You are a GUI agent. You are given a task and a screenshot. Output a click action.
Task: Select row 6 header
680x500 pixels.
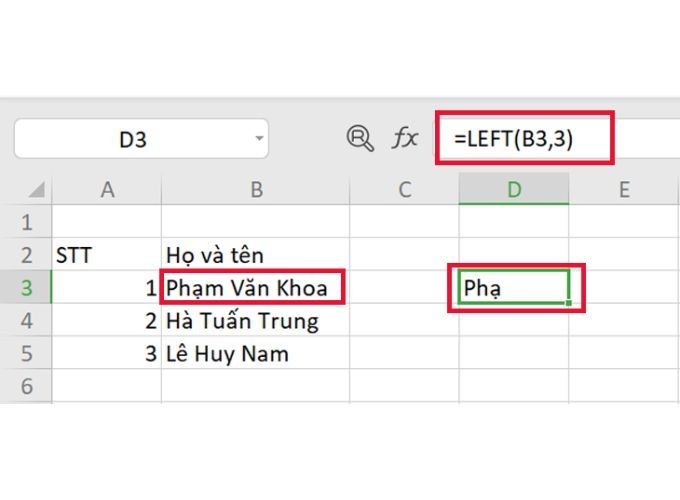pyautogui.click(x=26, y=386)
